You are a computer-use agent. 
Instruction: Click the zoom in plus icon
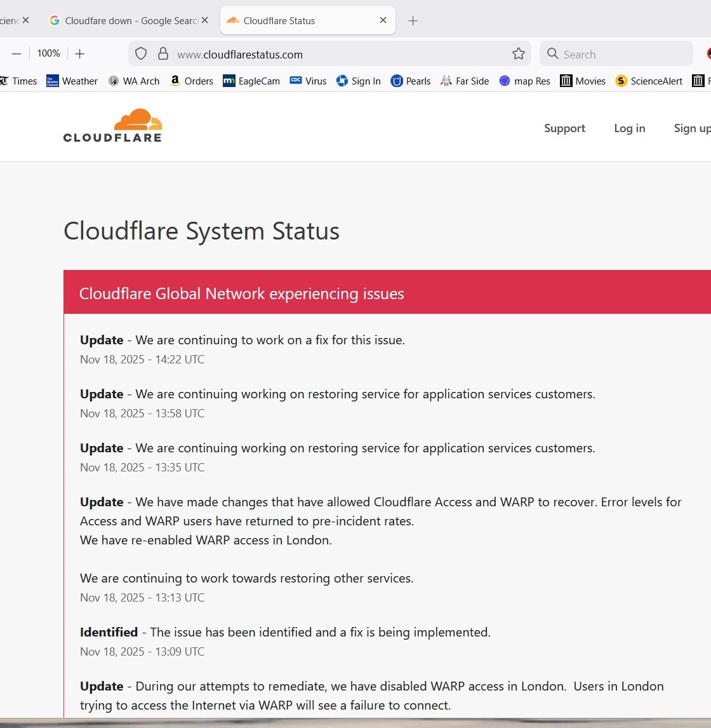(79, 54)
